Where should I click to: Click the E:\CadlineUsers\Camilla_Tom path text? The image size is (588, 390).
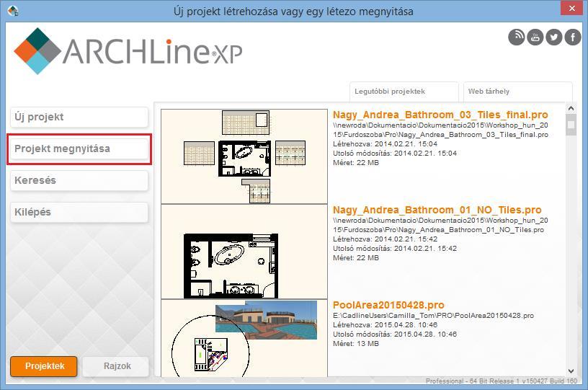pos(433,316)
